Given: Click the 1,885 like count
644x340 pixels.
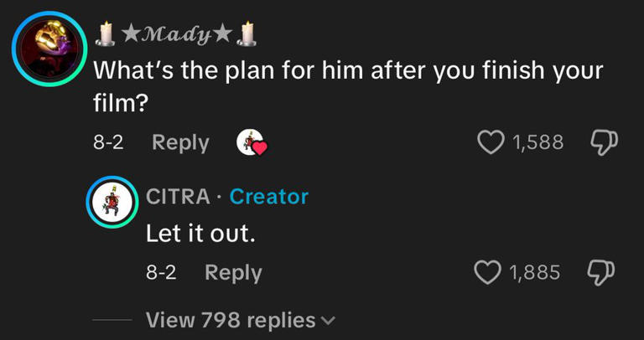Looking at the screenshot, I should 535,273.
